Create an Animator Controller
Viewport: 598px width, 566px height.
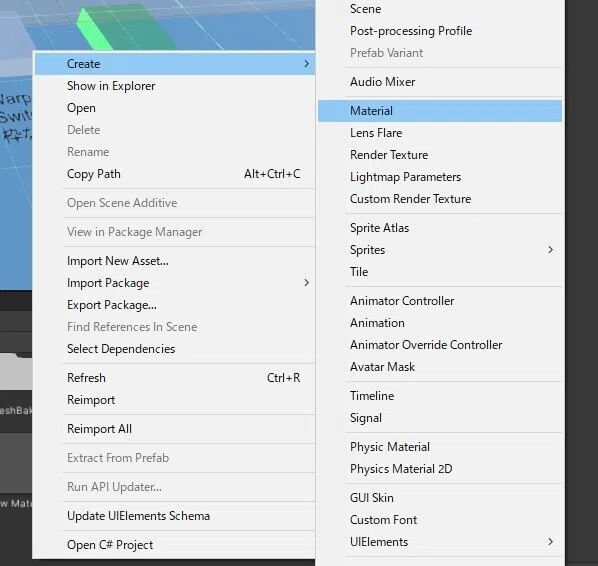[440, 301]
